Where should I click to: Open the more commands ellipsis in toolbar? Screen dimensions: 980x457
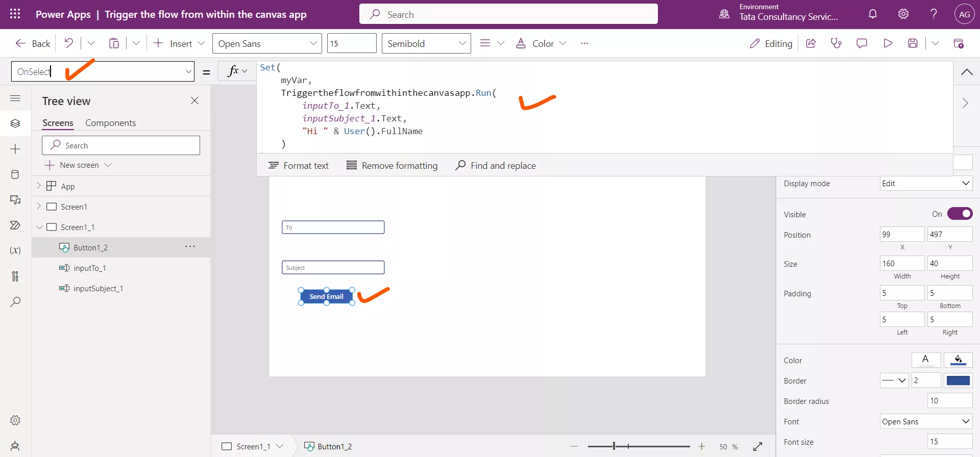[x=584, y=43]
